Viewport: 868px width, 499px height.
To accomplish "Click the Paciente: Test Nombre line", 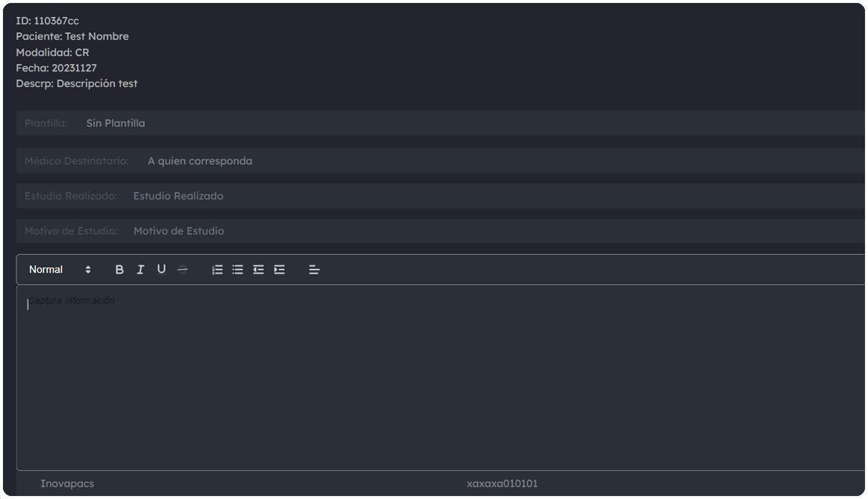I will coord(73,36).
